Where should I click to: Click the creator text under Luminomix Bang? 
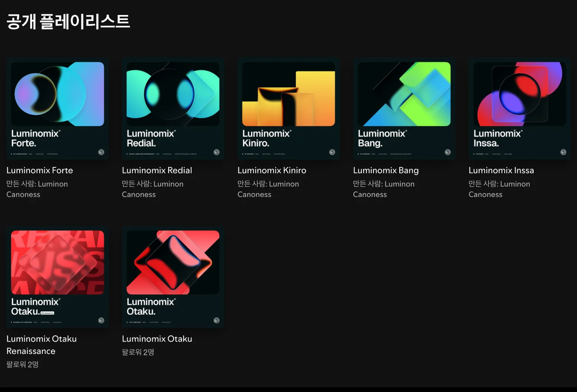tap(384, 189)
